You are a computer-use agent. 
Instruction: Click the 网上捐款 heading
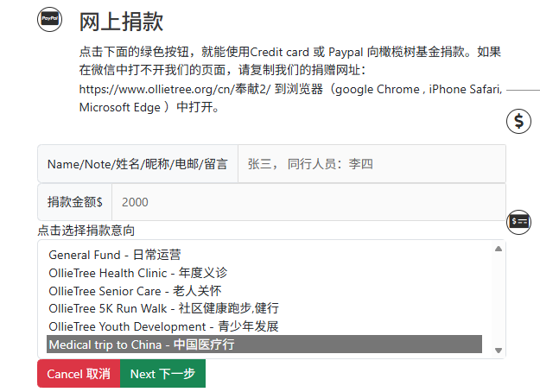tap(121, 22)
